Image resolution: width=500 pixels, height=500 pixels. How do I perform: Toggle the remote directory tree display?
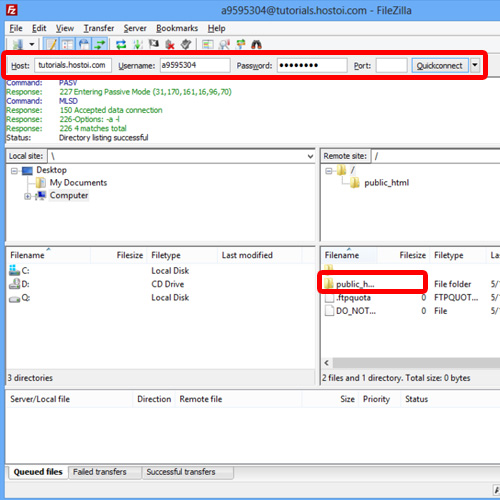(x=84, y=44)
